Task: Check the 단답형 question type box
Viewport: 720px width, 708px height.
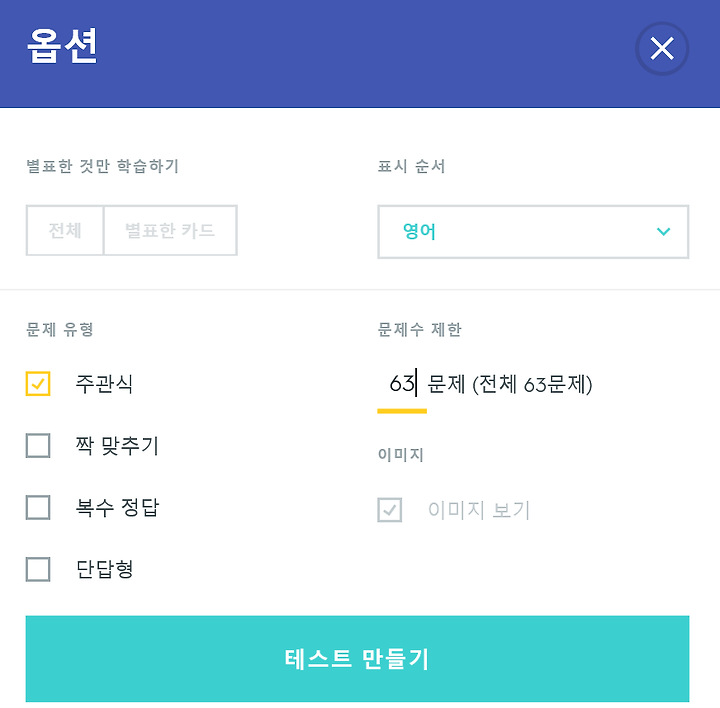Action: 38,569
